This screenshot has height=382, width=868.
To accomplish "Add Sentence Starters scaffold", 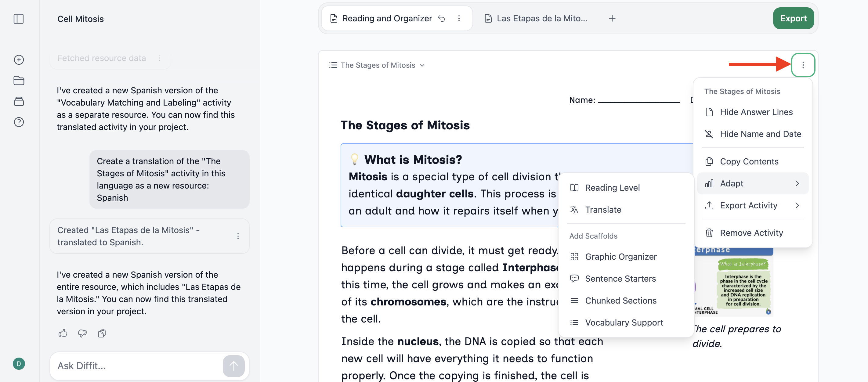I will [626, 279].
